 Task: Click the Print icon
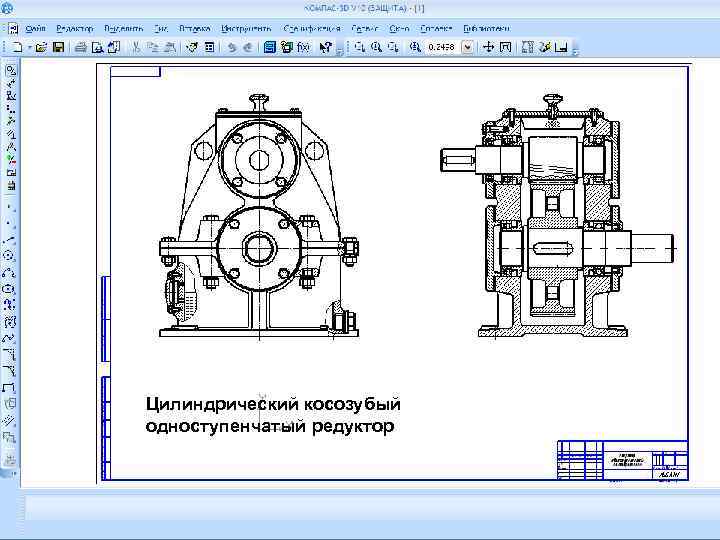(81, 47)
